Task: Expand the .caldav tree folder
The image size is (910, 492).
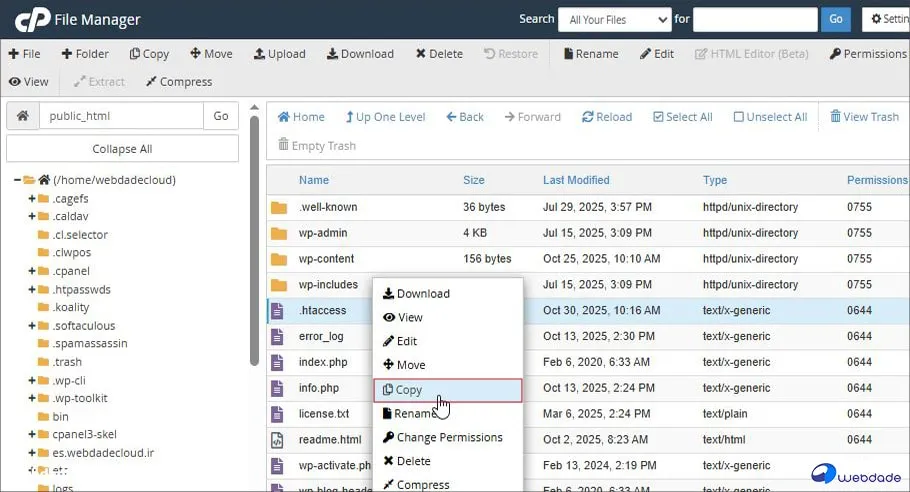Action: tap(32, 216)
